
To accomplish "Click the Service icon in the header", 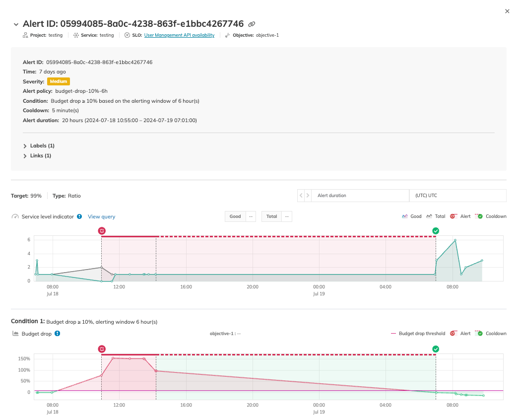I will click(x=75, y=35).
